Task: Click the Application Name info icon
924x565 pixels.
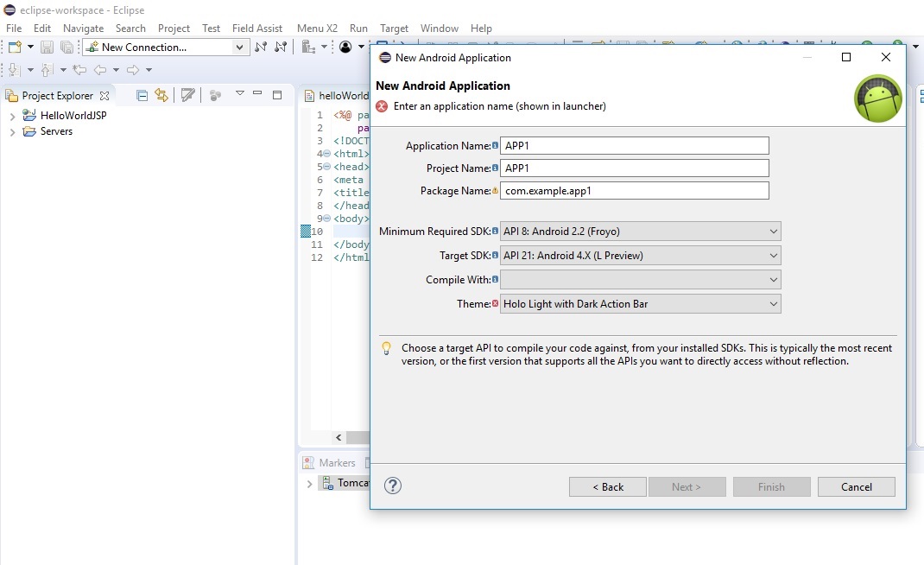Action: click(x=495, y=145)
